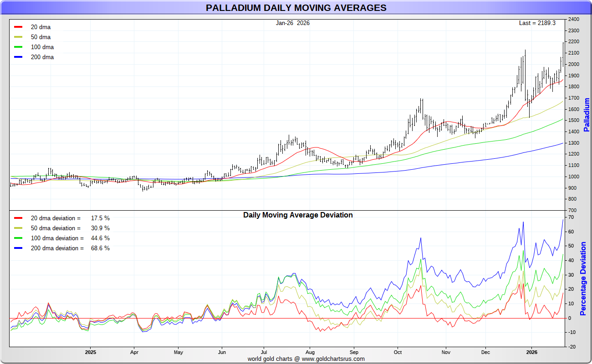Viewport: 592px width, 364px height.
Task: Click the 50 dma deviation legend label
Action: click(56, 228)
